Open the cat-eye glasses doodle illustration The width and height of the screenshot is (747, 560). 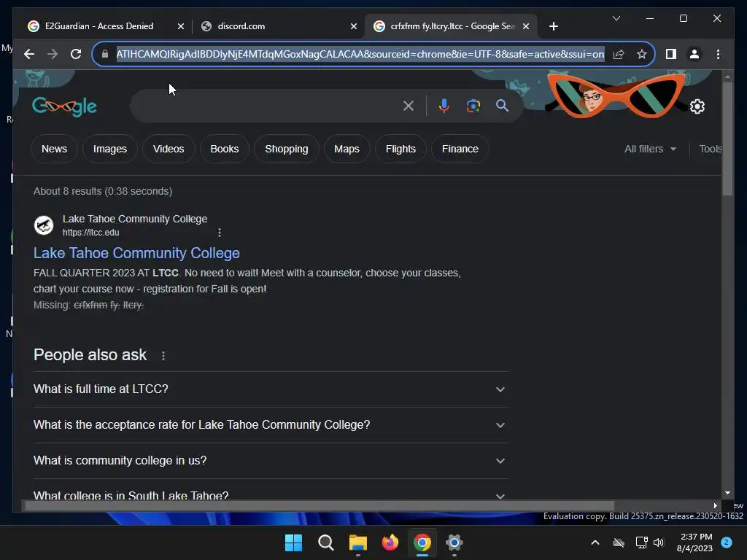point(616,96)
